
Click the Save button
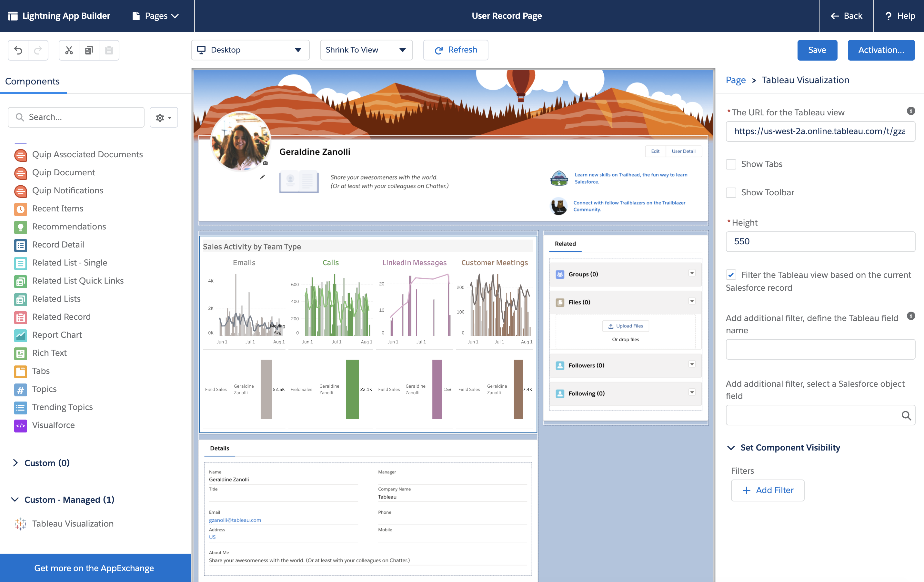tap(817, 50)
